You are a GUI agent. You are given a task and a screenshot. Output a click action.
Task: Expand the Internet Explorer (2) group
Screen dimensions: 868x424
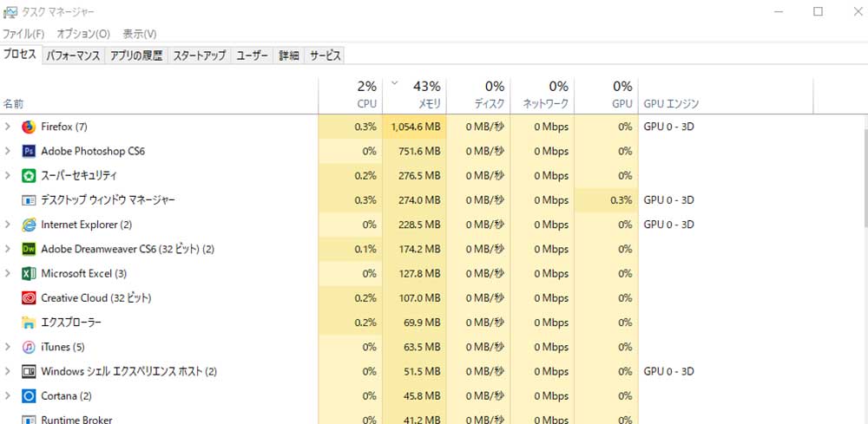tap(7, 225)
